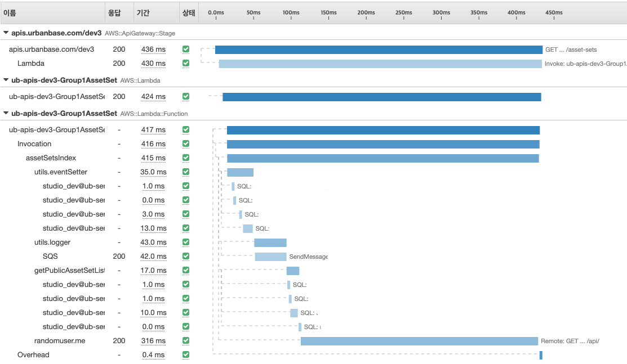Viewport: 627px width, 364px height.
Task: Collapse the apis.urbanbase.com/dev3 ApiGateway Stage group
Action: [x=6, y=33]
